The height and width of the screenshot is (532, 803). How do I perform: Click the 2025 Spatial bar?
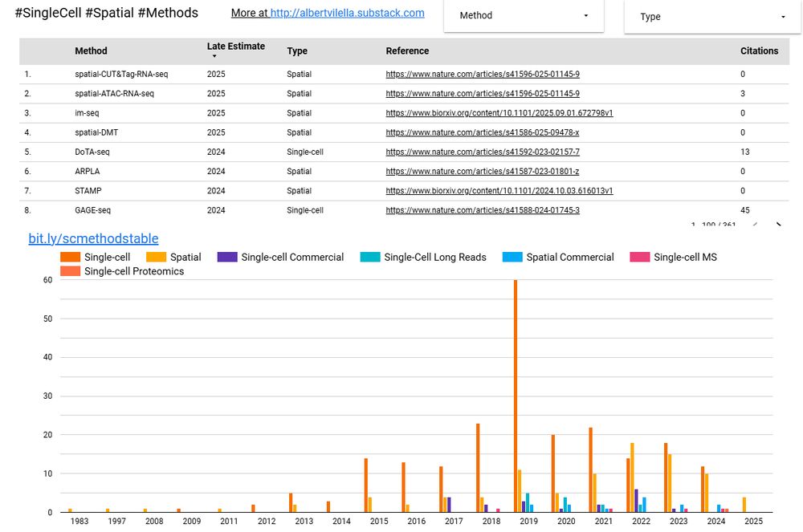pyautogui.click(x=744, y=505)
